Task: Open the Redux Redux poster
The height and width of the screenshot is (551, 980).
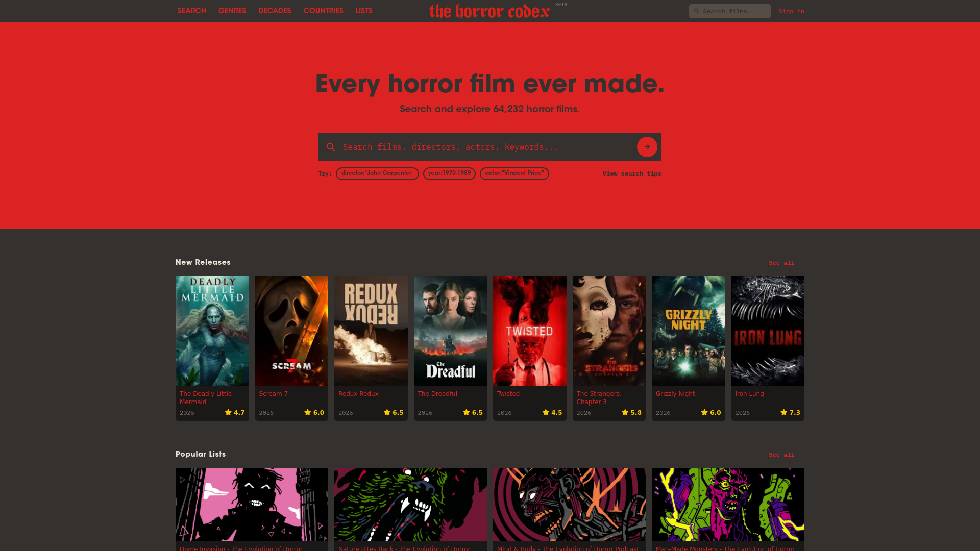Action: point(371,331)
